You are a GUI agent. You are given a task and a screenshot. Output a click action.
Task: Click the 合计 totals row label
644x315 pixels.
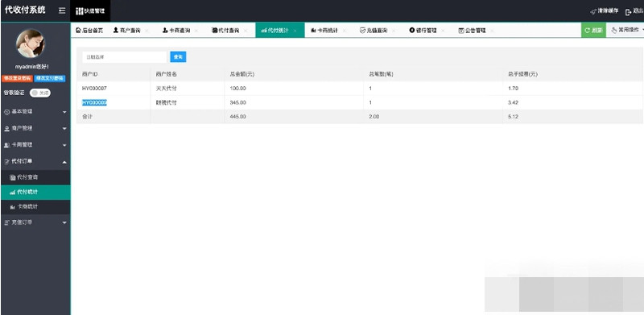coord(87,117)
